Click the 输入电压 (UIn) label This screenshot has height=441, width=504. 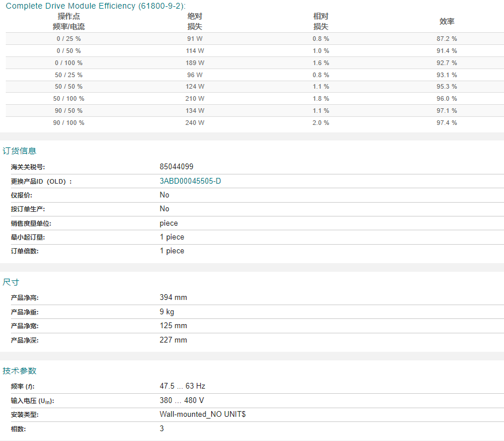32,401
